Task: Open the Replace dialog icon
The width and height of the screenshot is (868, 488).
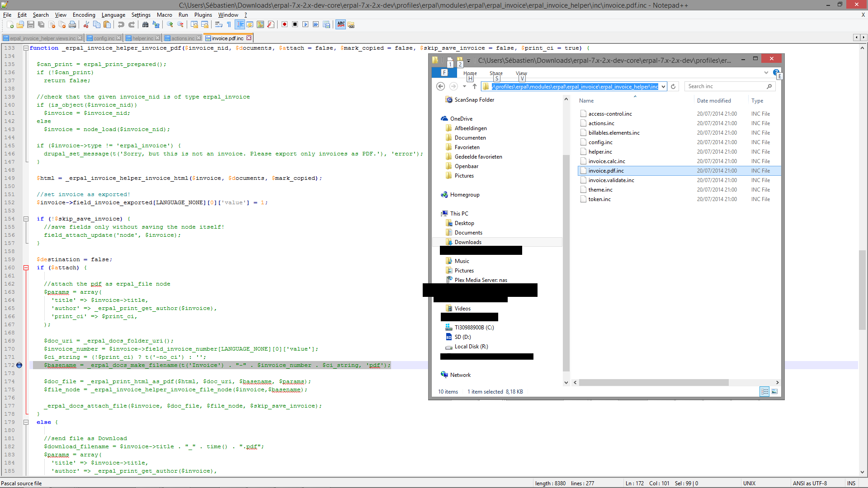Action: point(156,24)
